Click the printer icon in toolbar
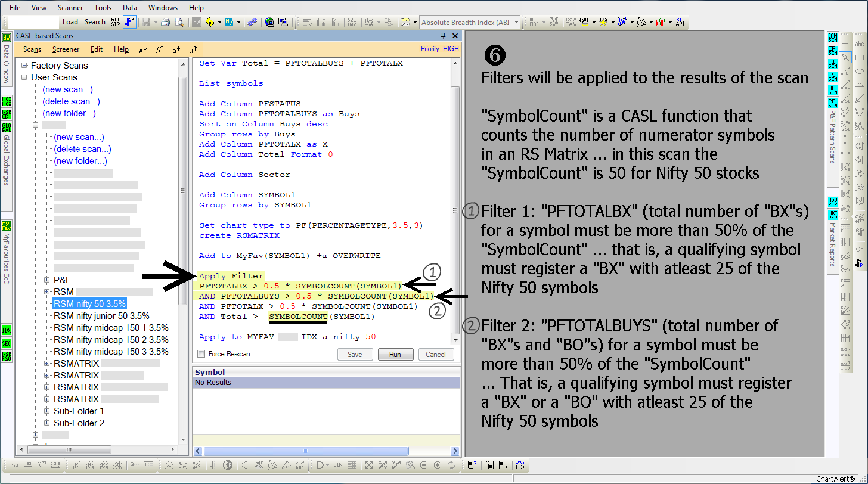Viewport: 868px width, 484px height. (x=165, y=22)
